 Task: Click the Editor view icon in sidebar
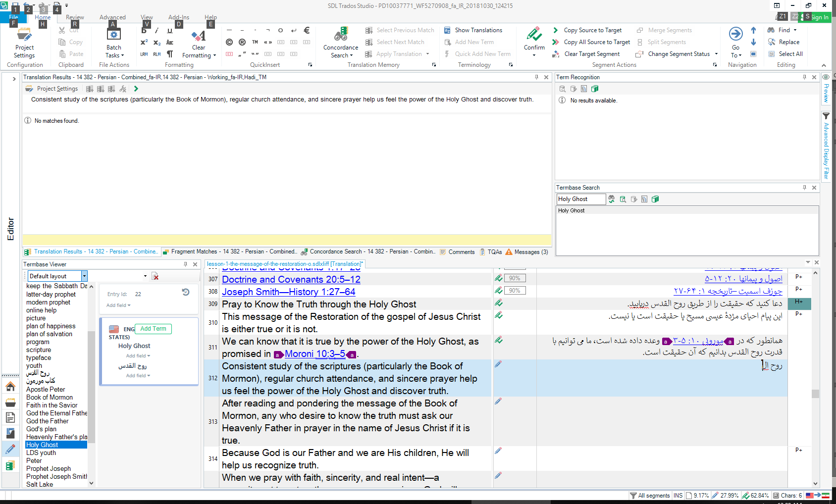[10, 450]
